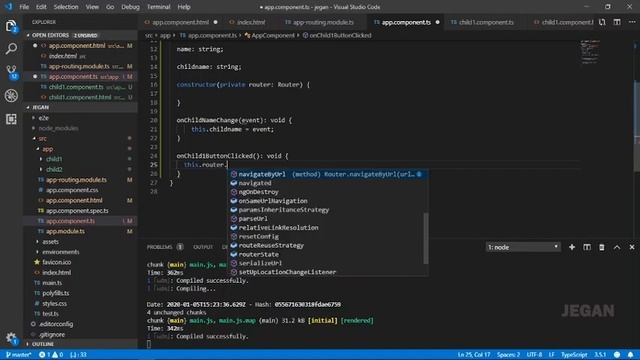Click the git branch status item
Viewport: 640px width, 360px height.
tap(18, 355)
